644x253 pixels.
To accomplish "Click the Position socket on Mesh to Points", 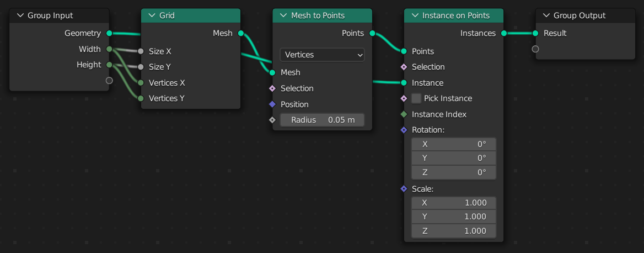I will click(272, 104).
